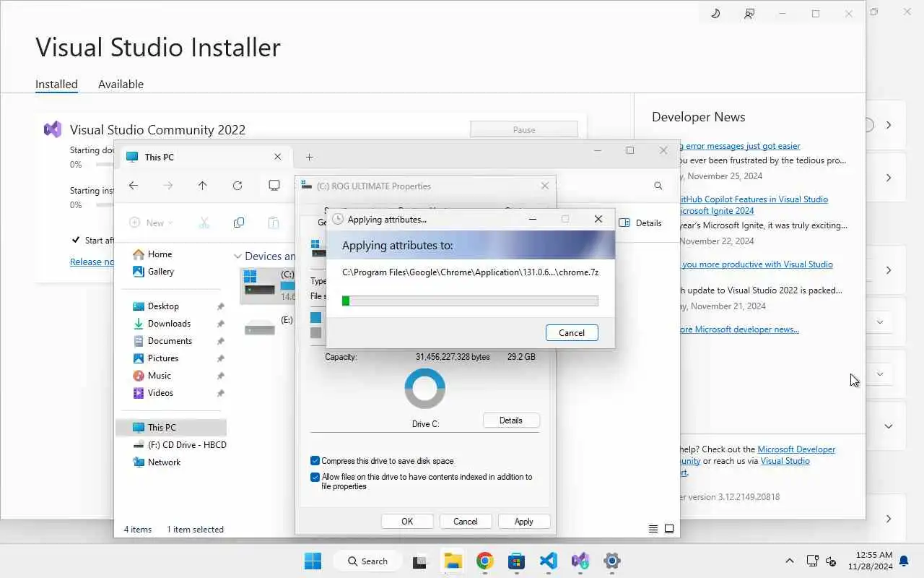924x578 pixels.
Task: Click the green attribute progress bar
Action: coord(470,301)
